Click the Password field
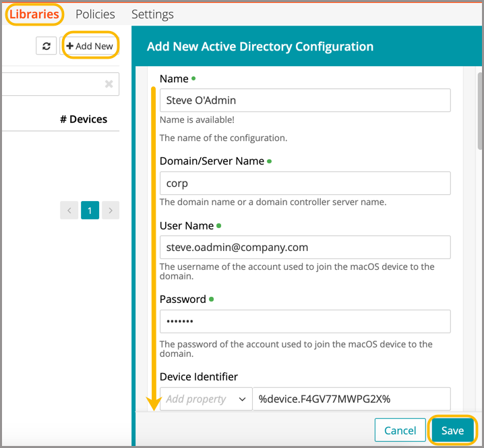This screenshot has width=484, height=448. point(305,321)
